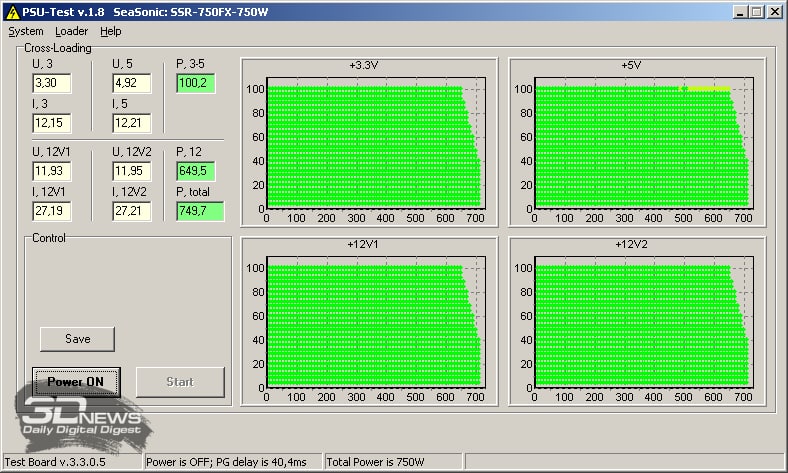Select the P, 12 field showing 649,5
Image resolution: width=788 pixels, height=473 pixels.
coord(195,171)
